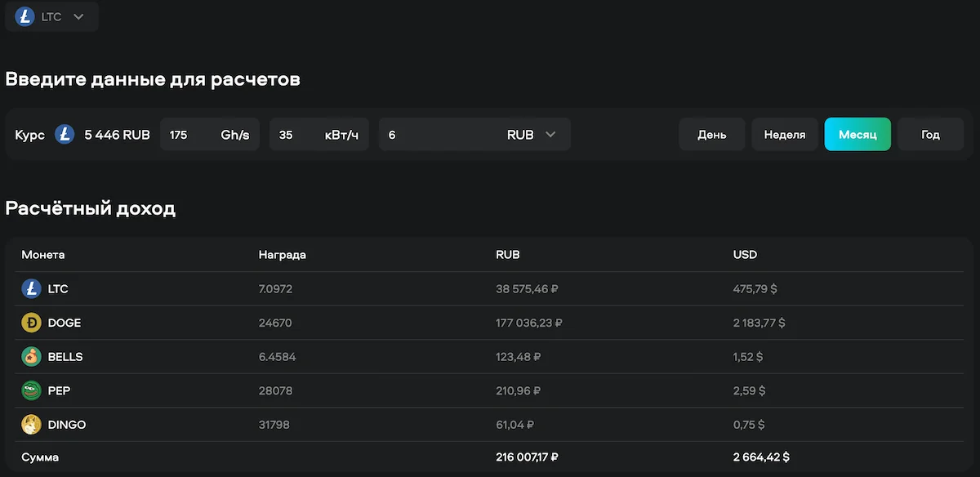Screen dimensions: 980x477
Task: Click the DOGE coin icon in the table
Action: pos(31,323)
